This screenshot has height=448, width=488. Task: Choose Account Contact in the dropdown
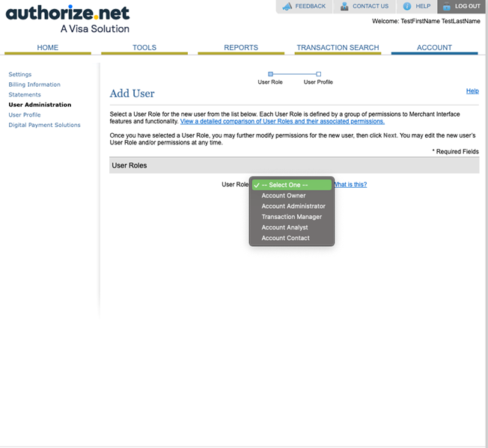(x=285, y=238)
